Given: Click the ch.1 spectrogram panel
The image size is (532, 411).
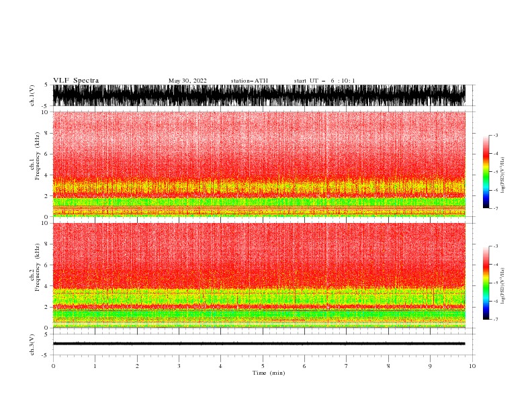Looking at the screenshot, I should click(259, 164).
